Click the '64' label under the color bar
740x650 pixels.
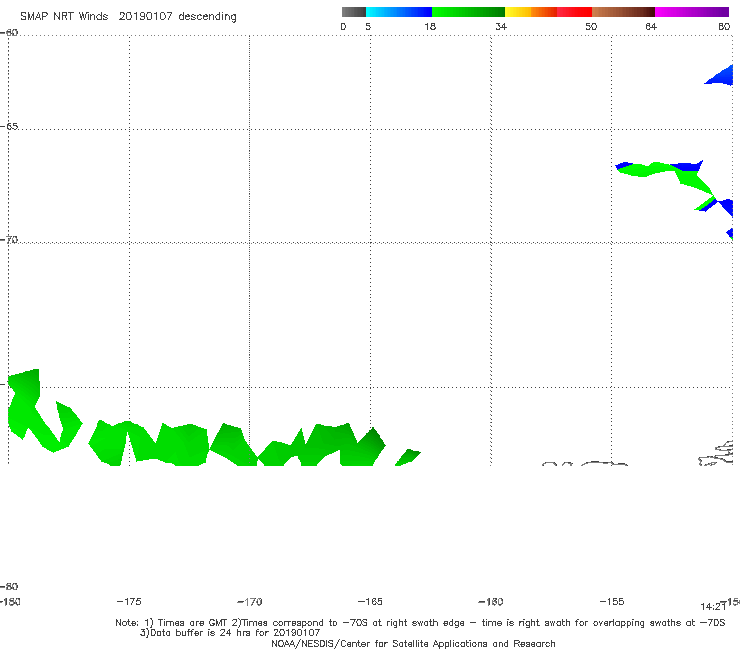click(x=651, y=26)
